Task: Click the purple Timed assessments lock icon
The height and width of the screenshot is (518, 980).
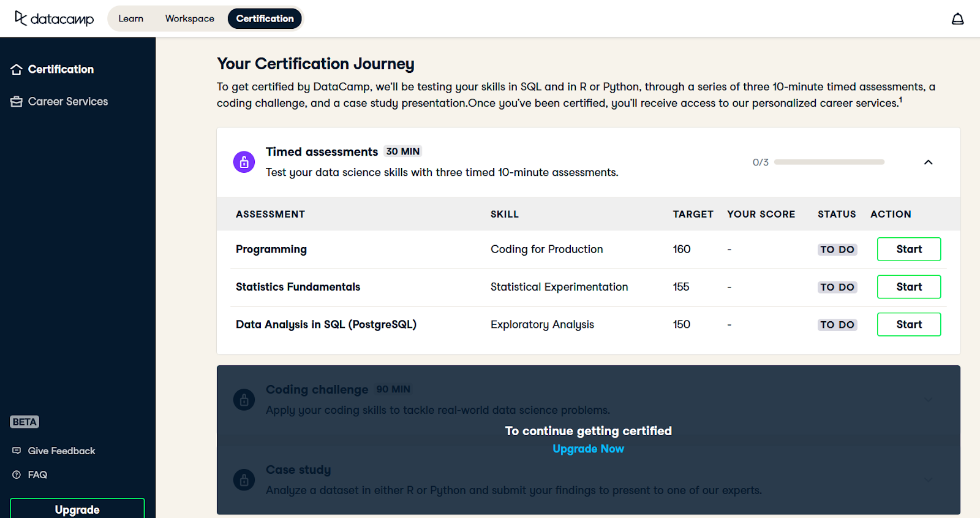Action: point(244,162)
